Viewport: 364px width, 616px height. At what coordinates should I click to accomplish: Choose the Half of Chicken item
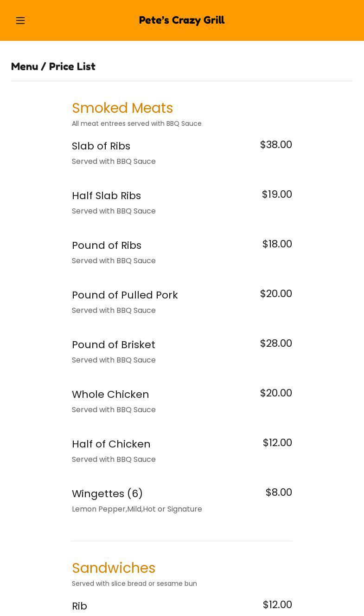click(x=111, y=444)
